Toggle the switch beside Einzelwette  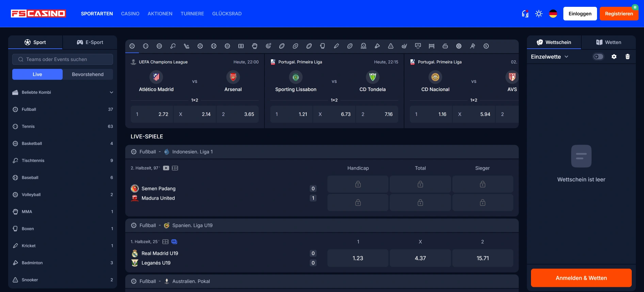(598, 57)
